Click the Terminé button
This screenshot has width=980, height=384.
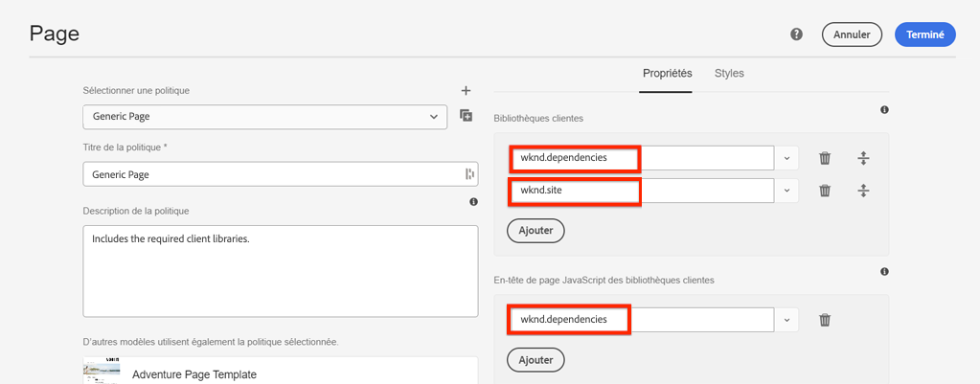tap(925, 34)
